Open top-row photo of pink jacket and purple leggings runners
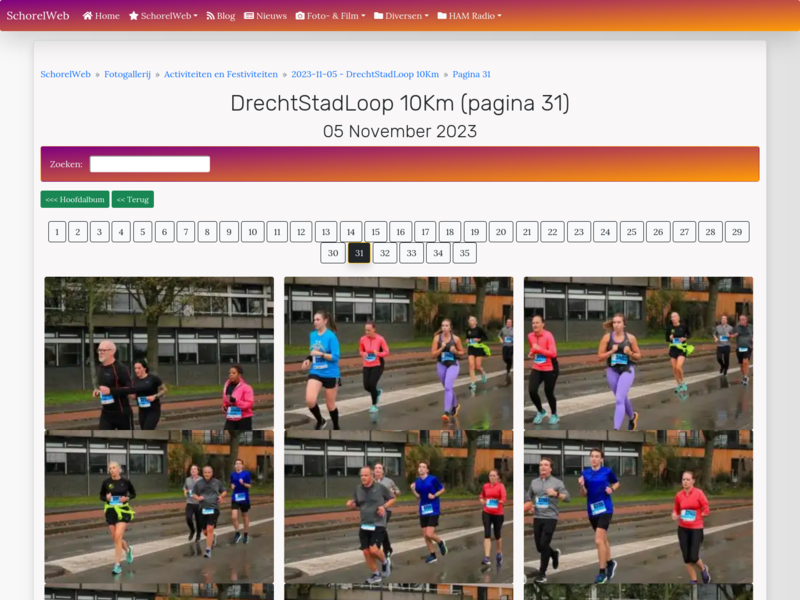 tap(638, 353)
